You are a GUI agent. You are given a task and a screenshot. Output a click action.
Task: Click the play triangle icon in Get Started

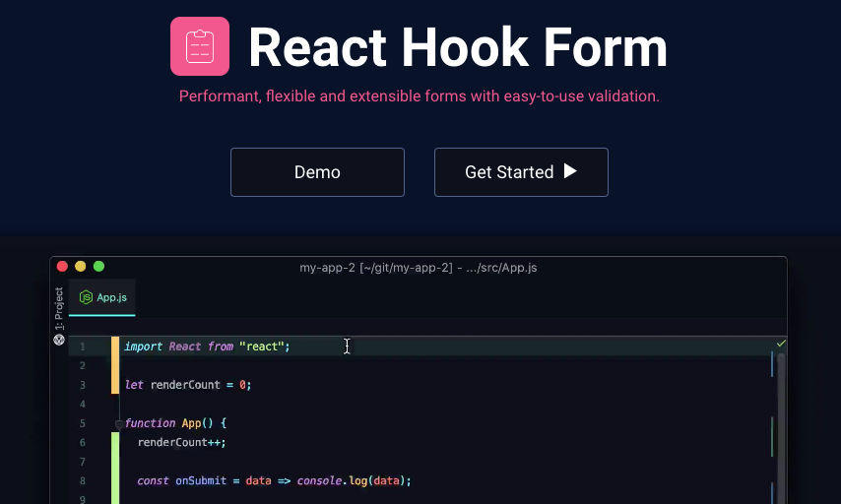(x=570, y=171)
